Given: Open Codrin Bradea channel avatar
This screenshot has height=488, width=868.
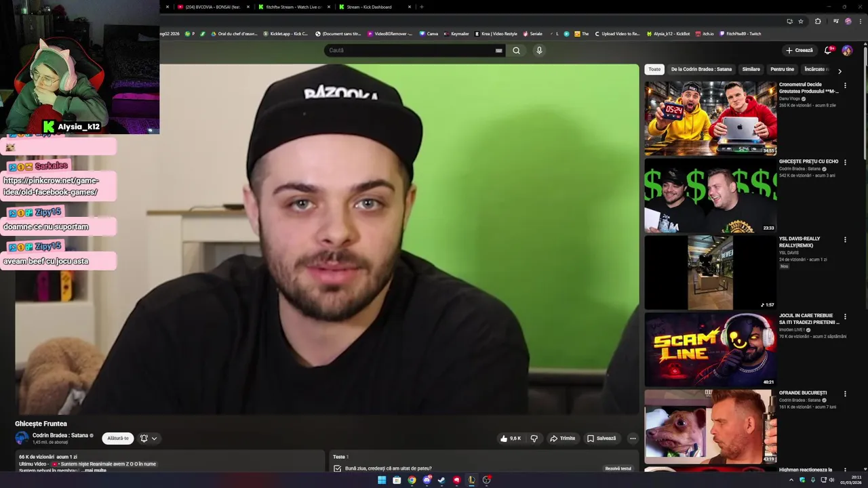Looking at the screenshot, I should (22, 438).
